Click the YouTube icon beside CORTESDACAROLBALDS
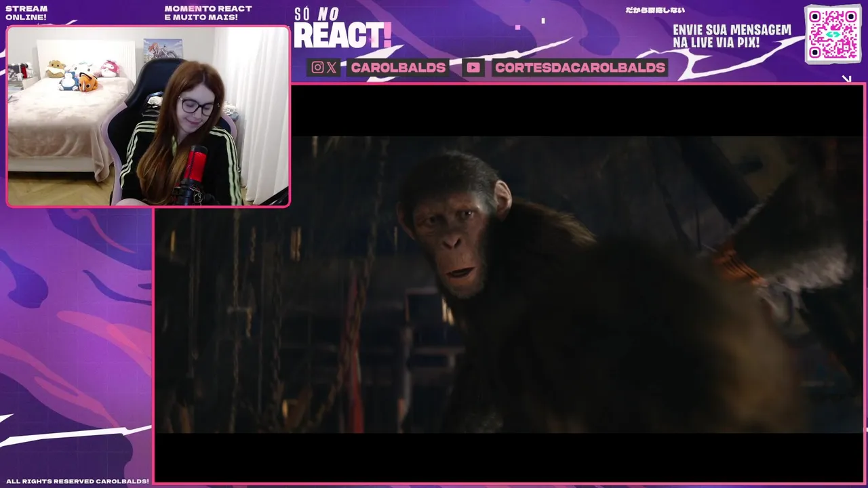 click(473, 67)
